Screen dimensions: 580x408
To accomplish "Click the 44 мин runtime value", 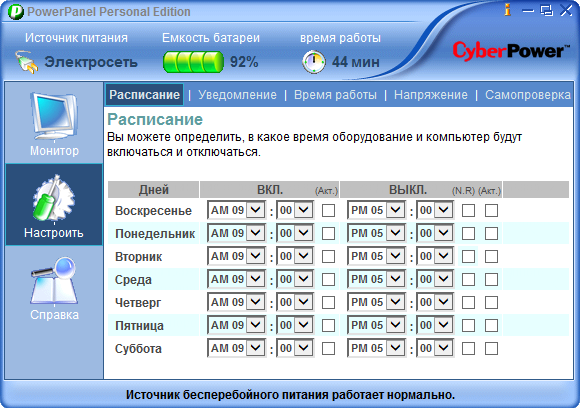I will pyautogui.click(x=355, y=62).
